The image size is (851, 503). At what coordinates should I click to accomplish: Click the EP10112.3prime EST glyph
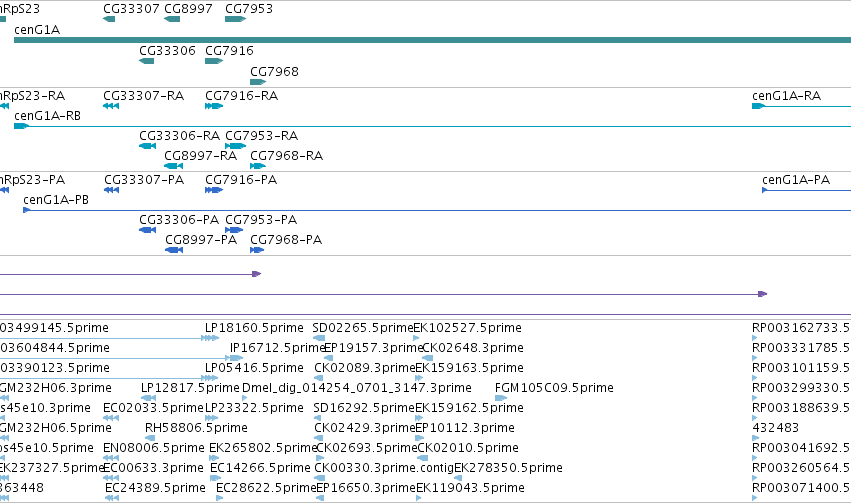420,438
